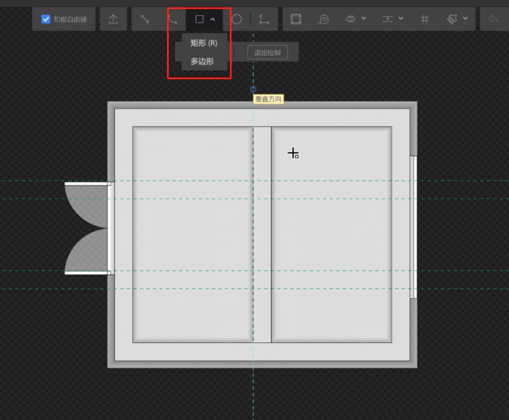The height and width of the screenshot is (420, 509).
Task: Select the circle drawing tool
Action: 237,19
